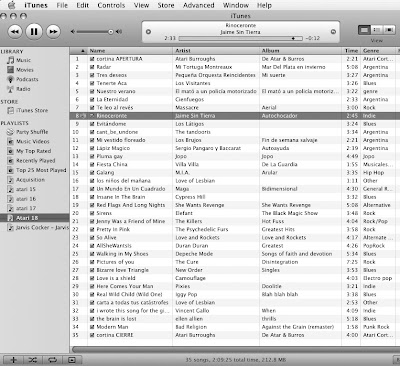Uncheck the Radar song checkbox

click(92, 67)
